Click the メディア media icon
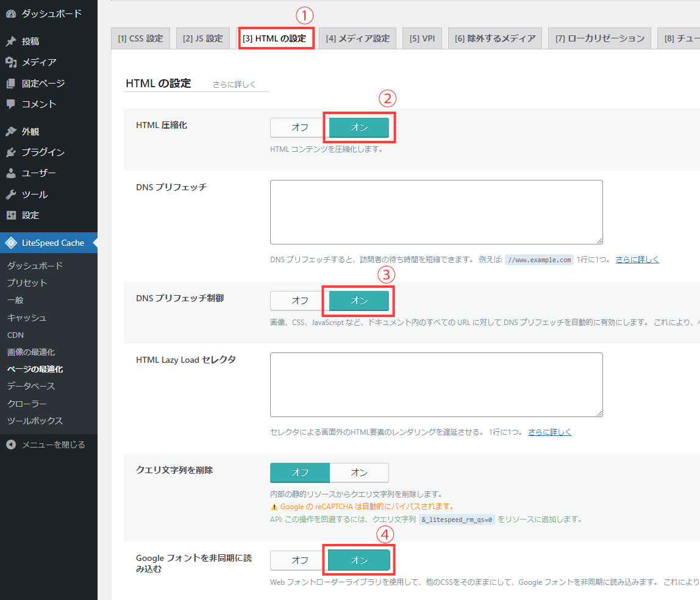Image resolution: width=700 pixels, height=600 pixels. [x=11, y=62]
